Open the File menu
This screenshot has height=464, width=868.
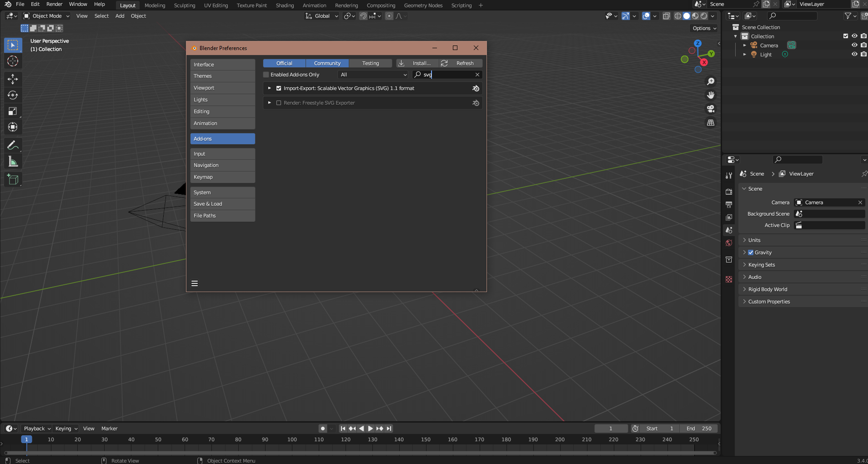[20, 4]
